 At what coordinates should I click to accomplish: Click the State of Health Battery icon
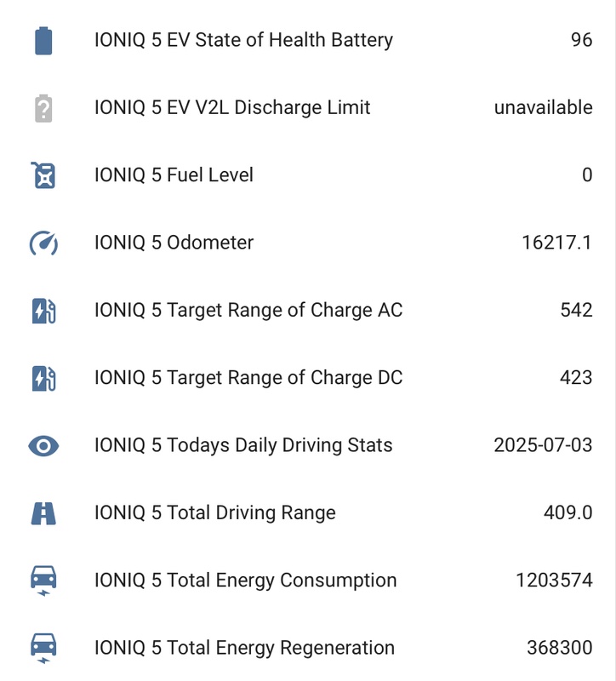coord(43,41)
